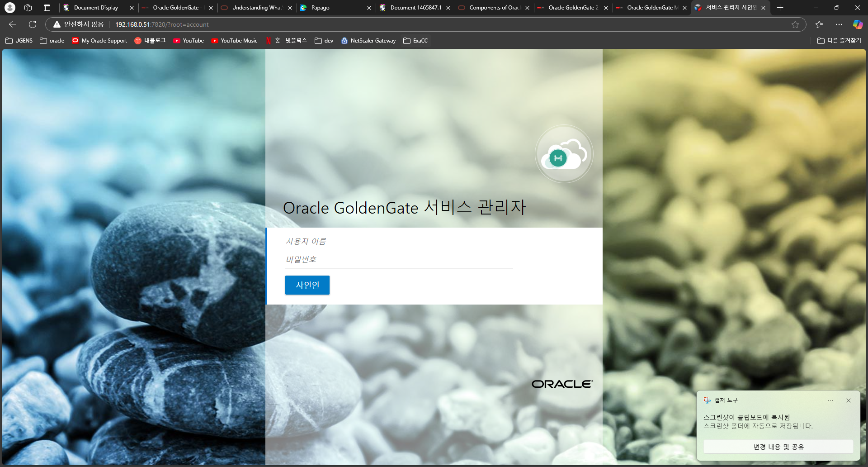Open the 홈 - 넷플릭스 bookmark

286,41
